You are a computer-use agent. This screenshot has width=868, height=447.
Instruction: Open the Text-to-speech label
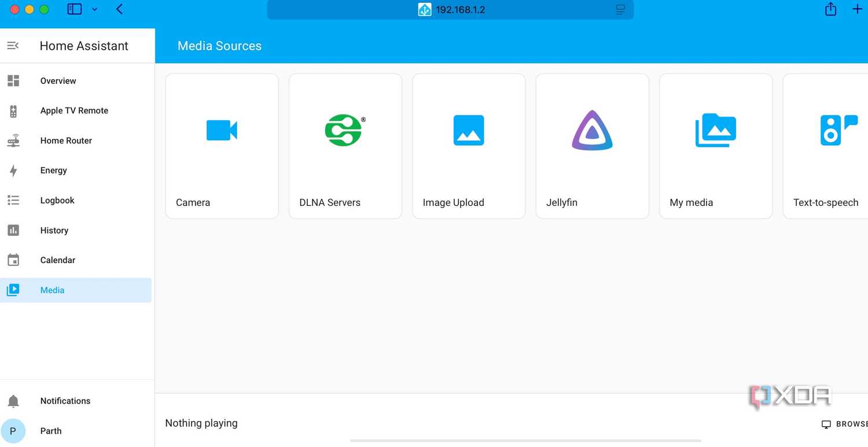[x=826, y=202]
